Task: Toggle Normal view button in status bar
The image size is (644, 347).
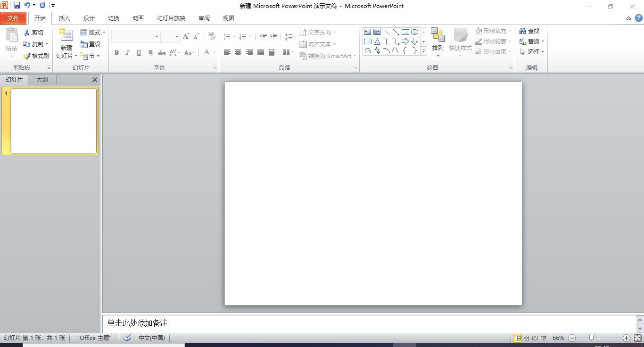Action: click(x=517, y=338)
